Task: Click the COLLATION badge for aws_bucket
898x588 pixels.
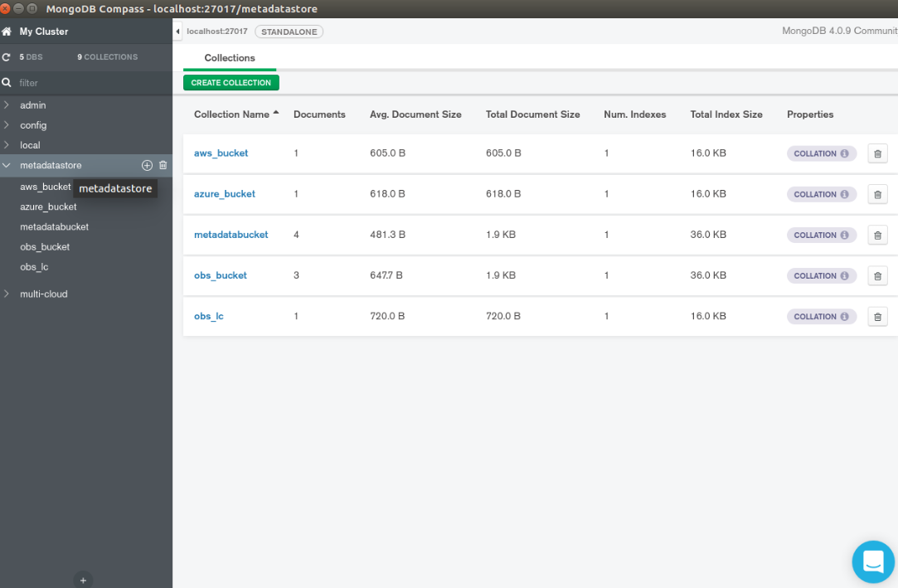Action: 821,153
